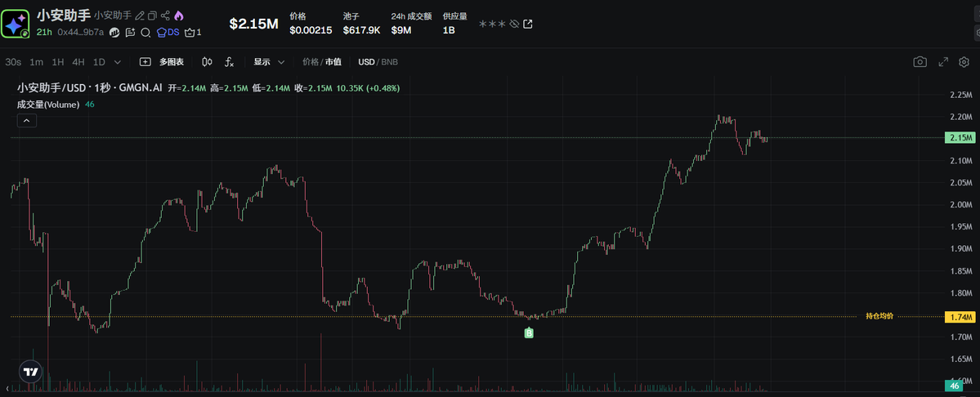Take a chart snapshot with camera icon
The image size is (980, 397).
pos(920,62)
